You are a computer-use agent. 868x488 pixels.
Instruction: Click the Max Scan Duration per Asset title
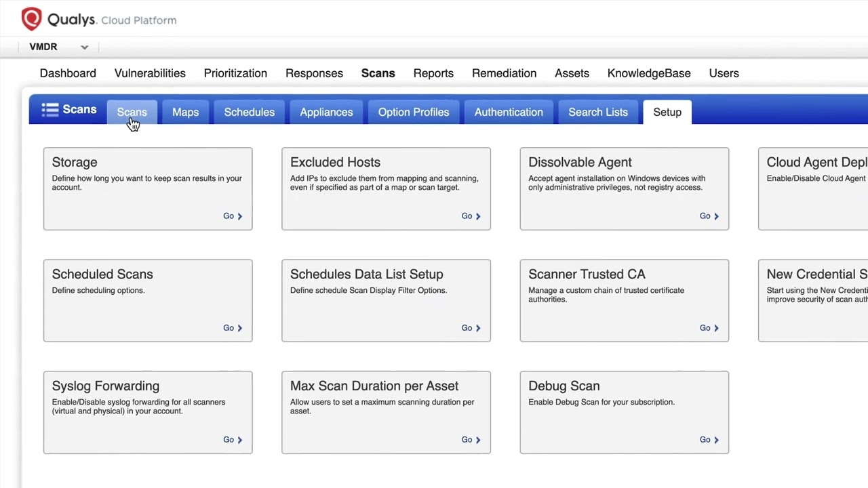(374, 386)
